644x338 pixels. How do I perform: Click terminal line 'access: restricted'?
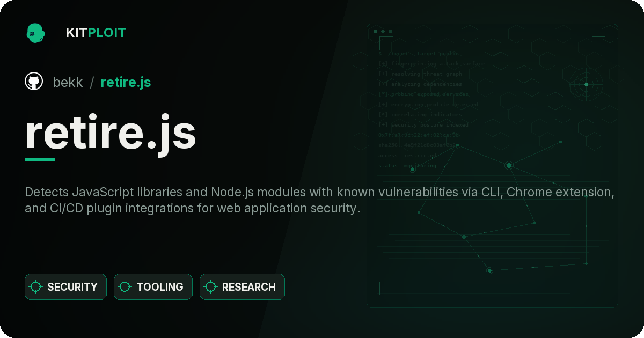point(407,156)
